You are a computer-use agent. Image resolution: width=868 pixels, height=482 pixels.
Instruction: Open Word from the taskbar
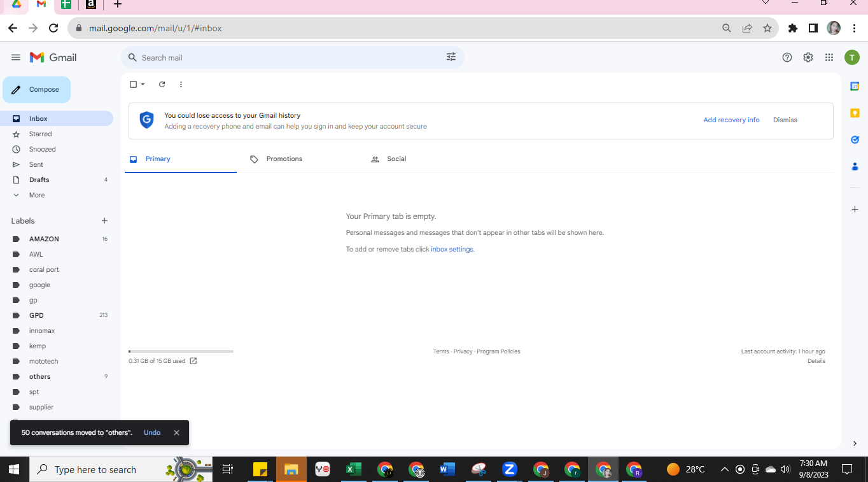tap(447, 470)
